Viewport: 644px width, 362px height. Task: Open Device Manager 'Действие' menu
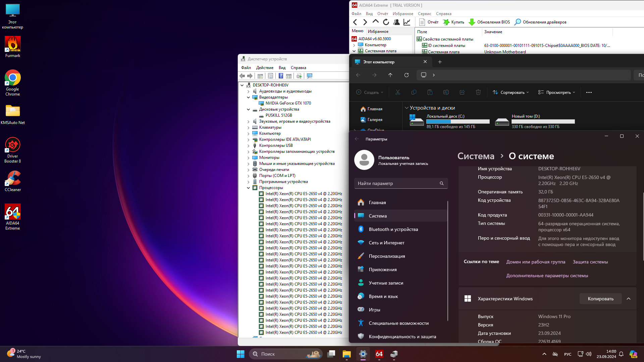265,68
